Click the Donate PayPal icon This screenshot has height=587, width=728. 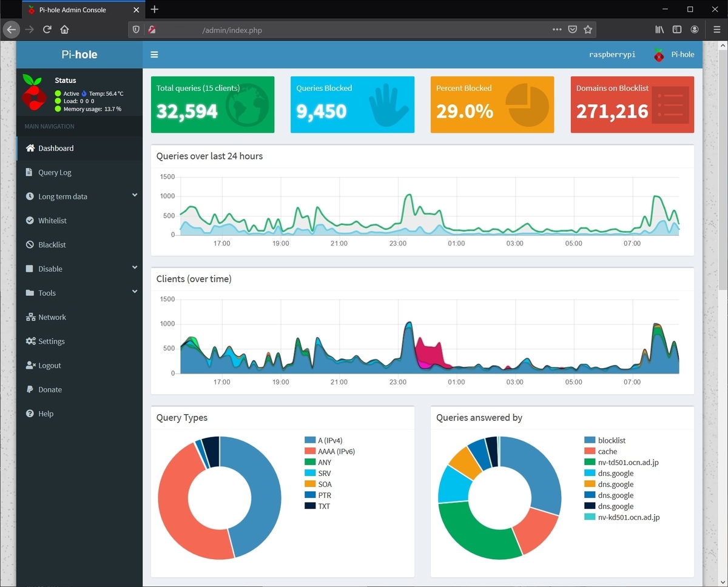pos(30,389)
